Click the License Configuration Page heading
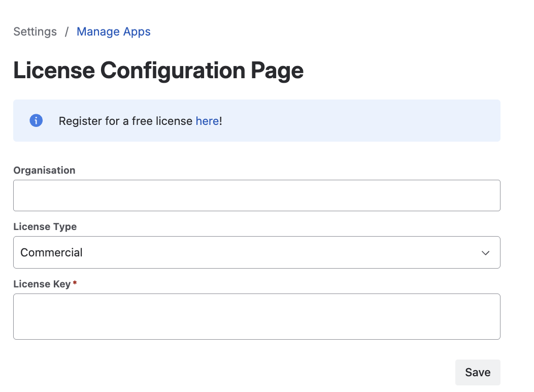The height and width of the screenshot is (392, 534). [x=158, y=71]
